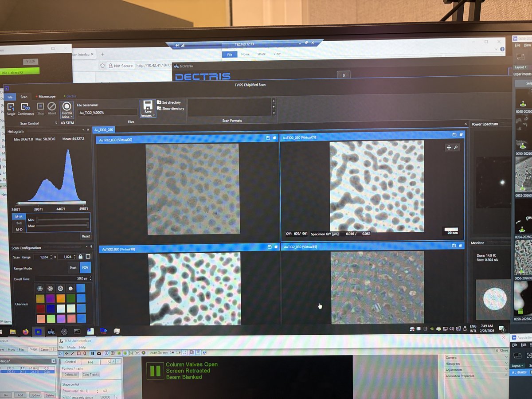Image resolution: width=532 pixels, height=399 pixels.
Task: Open the Dectris Arina 4D STEM control
Action: pyautogui.click(x=66, y=106)
